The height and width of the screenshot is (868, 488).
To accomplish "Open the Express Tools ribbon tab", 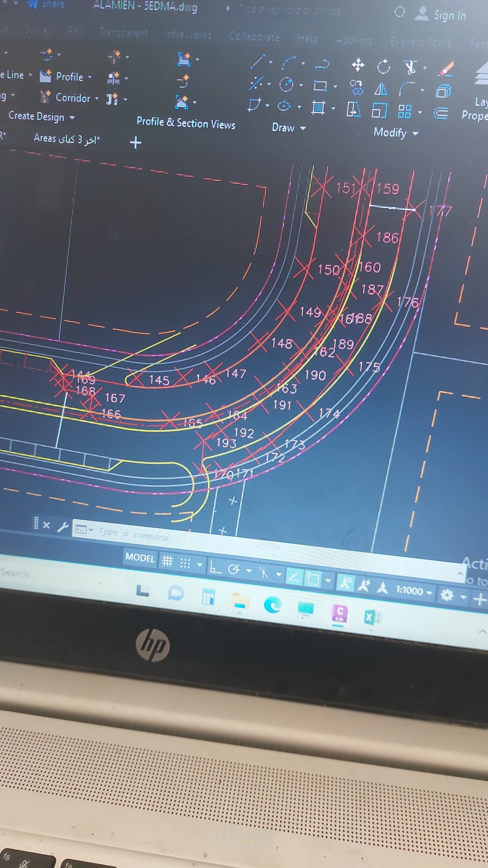I will (420, 42).
